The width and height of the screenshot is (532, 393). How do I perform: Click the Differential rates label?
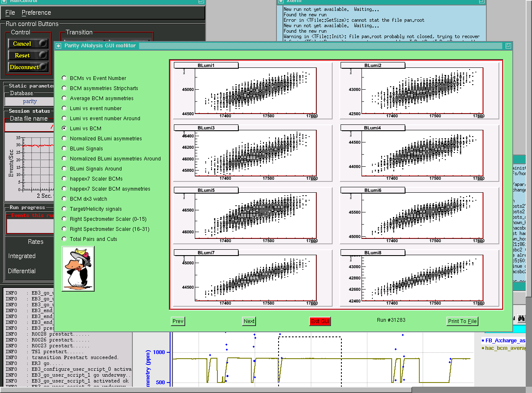coord(22,271)
